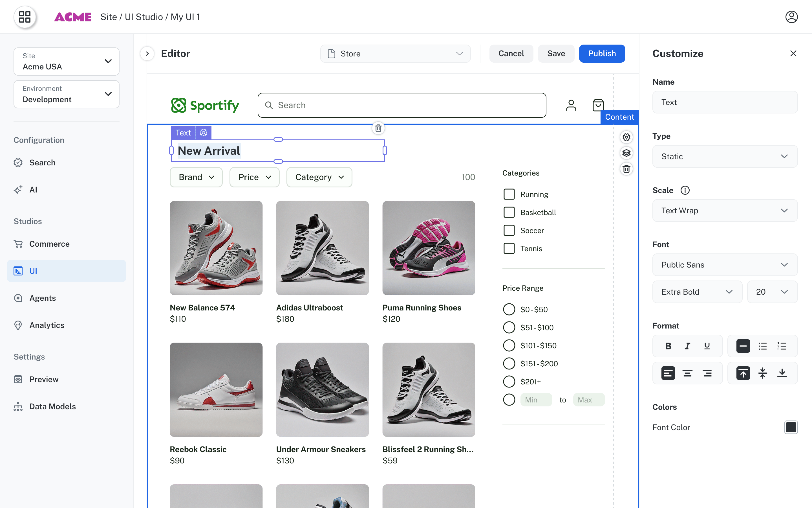Open Content block settings gear
Image resolution: width=812 pixels, height=508 pixels.
626,137
